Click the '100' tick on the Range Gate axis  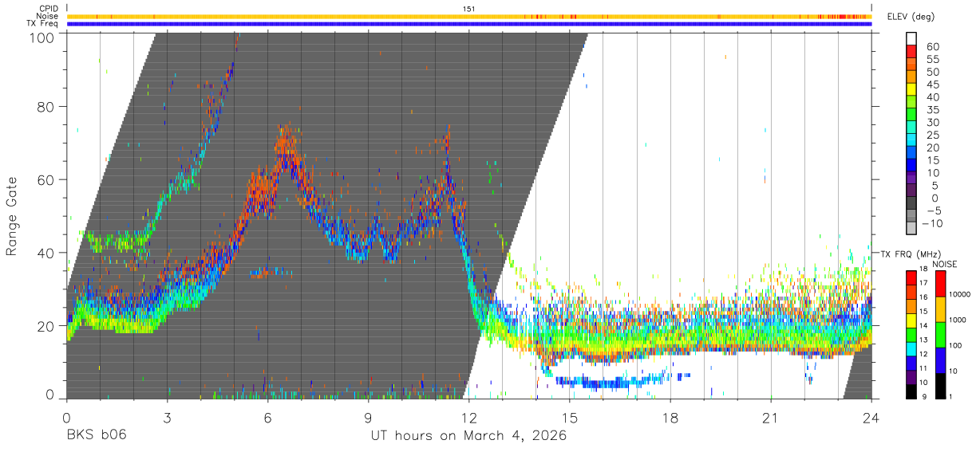point(41,37)
